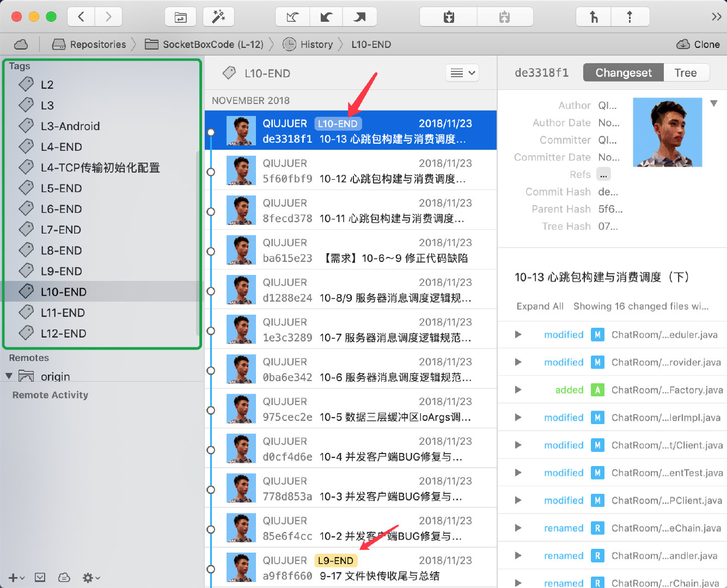The height and width of the screenshot is (588, 727).
Task: Select SocketBoxCode (L-12) in the breadcrumb
Action: 204,44
